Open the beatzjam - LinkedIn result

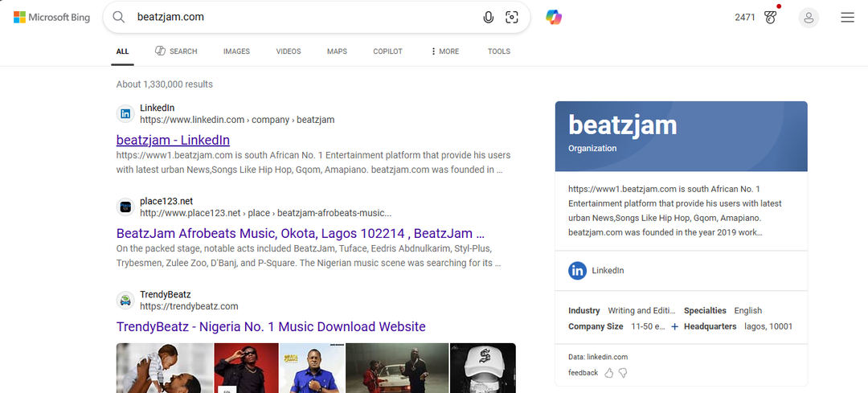click(173, 140)
